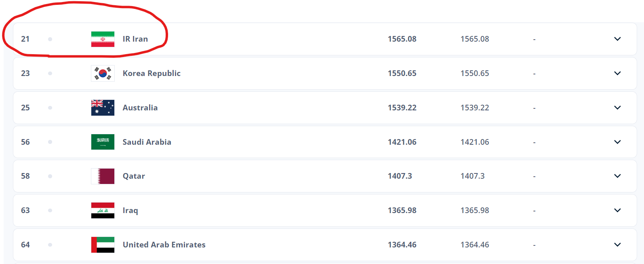Expand the Australia ranking details
Screen dimensions: 644x264
[x=617, y=108]
